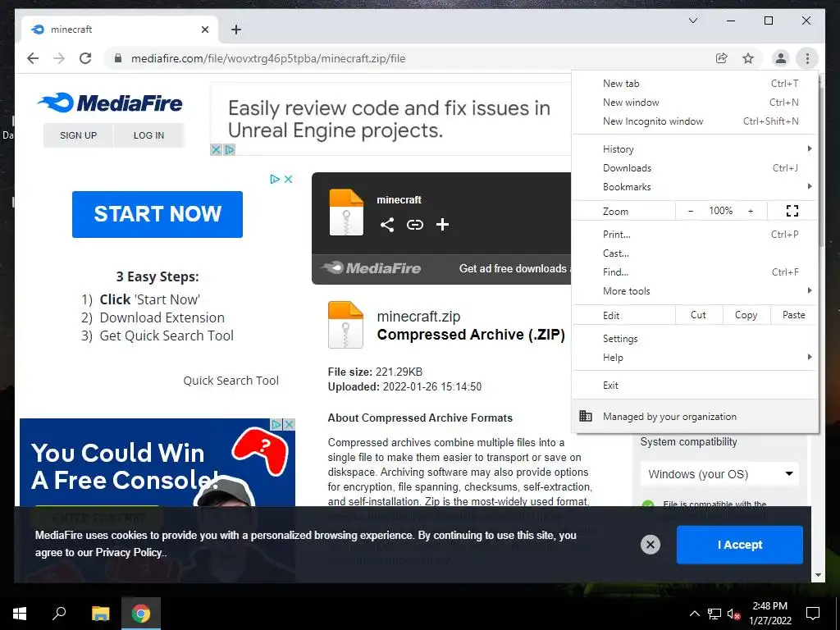Viewport: 840px width, 630px height.
Task: Select Exit from Chrome menu
Action: point(695,386)
